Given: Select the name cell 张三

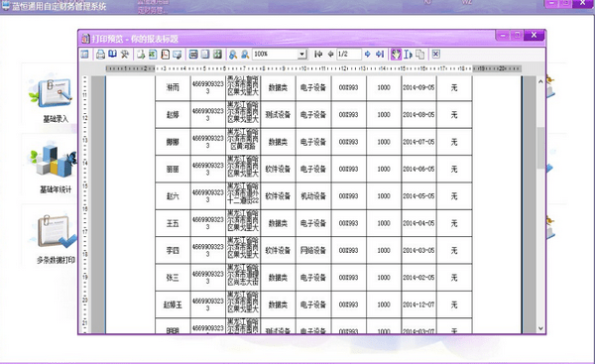Looking at the screenshot, I should (x=173, y=278).
